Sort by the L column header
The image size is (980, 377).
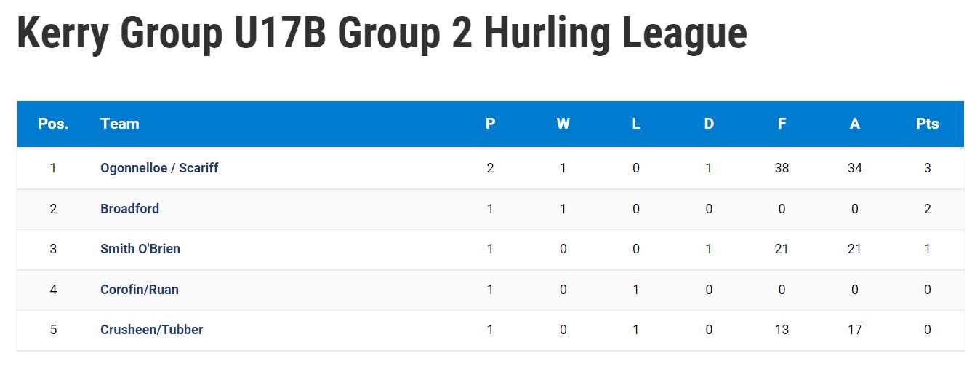coord(636,124)
